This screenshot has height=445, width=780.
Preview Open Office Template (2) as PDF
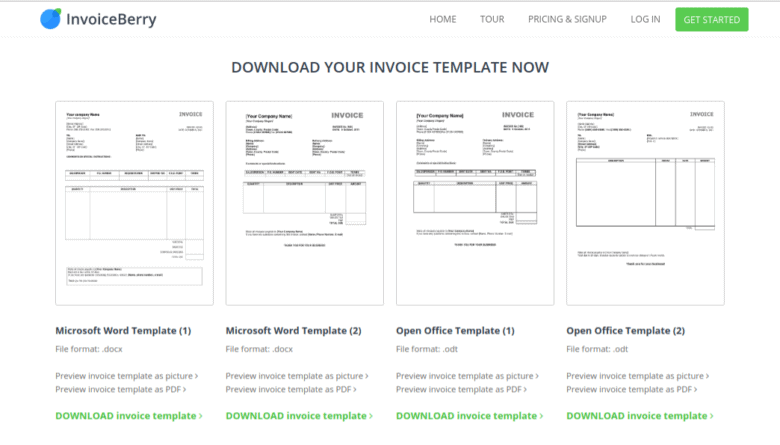pyautogui.click(x=632, y=389)
